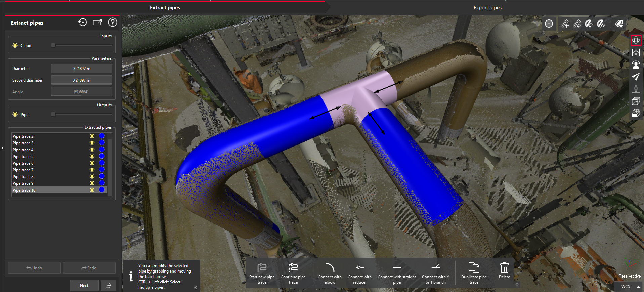Click the Next button
The image size is (644, 292).
click(84, 285)
